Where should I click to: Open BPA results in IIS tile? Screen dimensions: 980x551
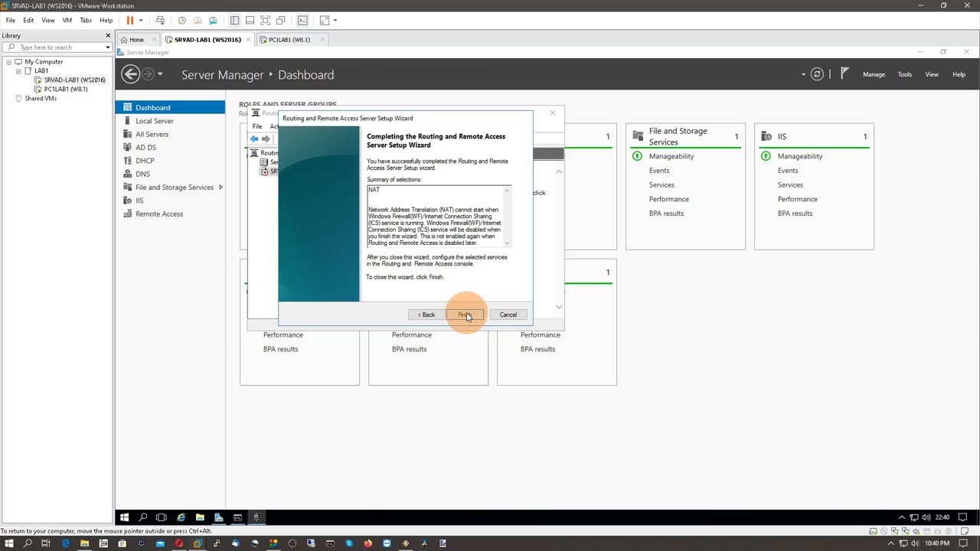pos(795,214)
